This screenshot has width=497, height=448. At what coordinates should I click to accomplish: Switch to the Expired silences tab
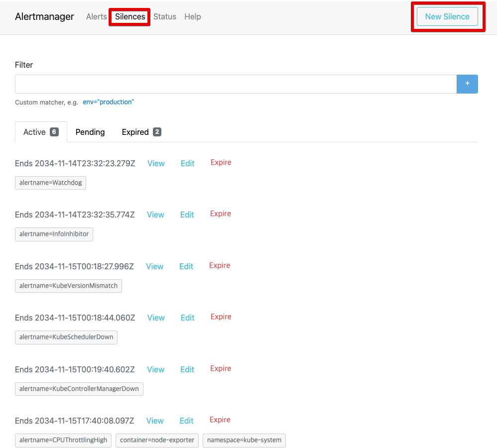(141, 132)
